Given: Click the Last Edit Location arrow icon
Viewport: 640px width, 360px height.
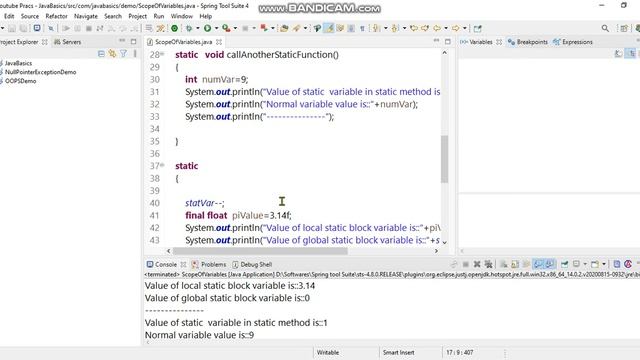Looking at the screenshot, I should coord(414,28).
